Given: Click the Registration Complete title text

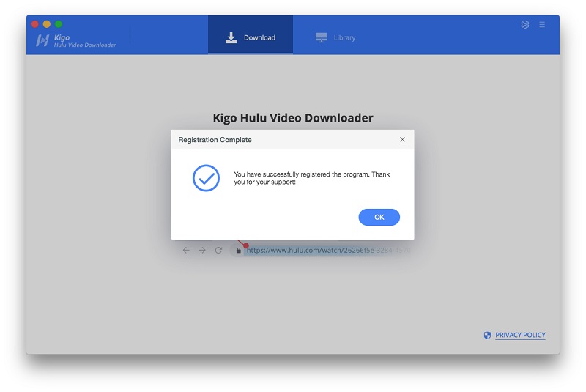Looking at the screenshot, I should pos(215,140).
